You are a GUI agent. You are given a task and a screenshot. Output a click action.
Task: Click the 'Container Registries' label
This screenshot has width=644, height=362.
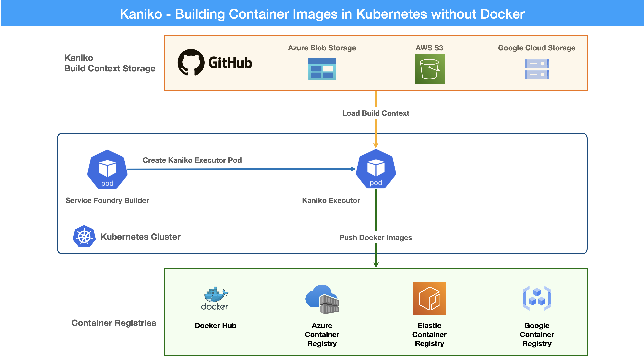tap(114, 323)
